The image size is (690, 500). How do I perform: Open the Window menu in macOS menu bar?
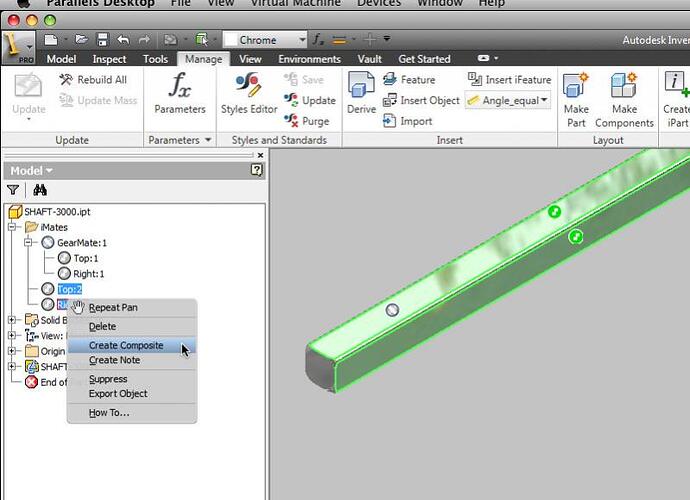(x=440, y=3)
